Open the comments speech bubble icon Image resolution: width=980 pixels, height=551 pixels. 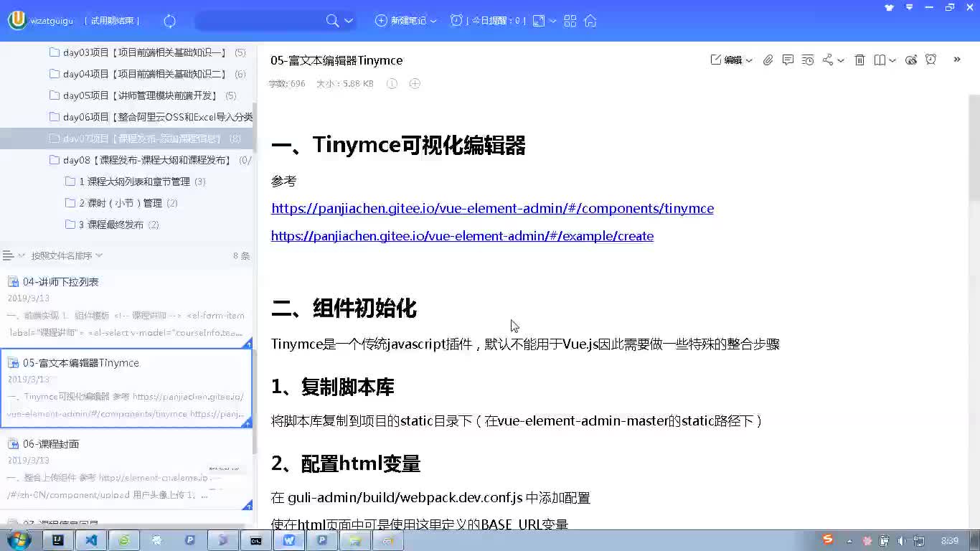[x=788, y=60]
